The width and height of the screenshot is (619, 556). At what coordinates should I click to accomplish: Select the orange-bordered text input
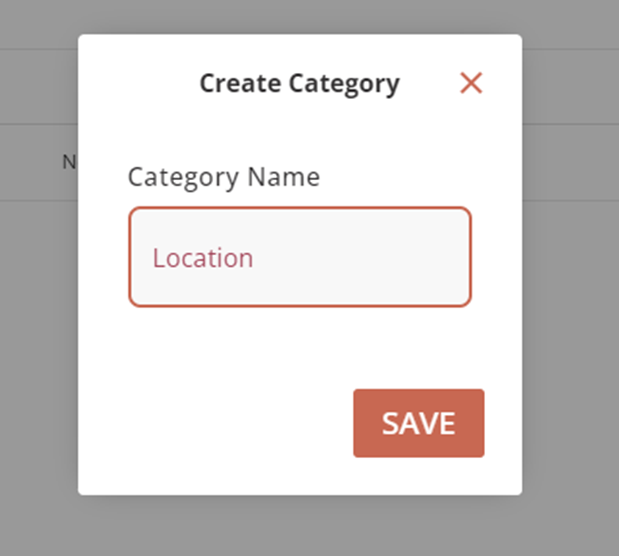pos(299,257)
